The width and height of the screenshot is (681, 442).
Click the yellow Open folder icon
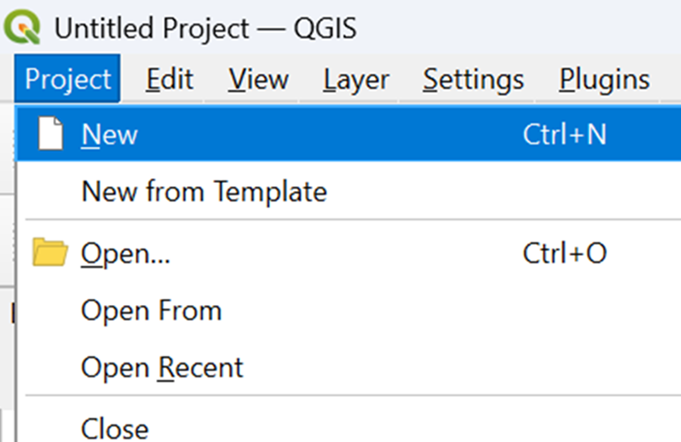(x=49, y=254)
